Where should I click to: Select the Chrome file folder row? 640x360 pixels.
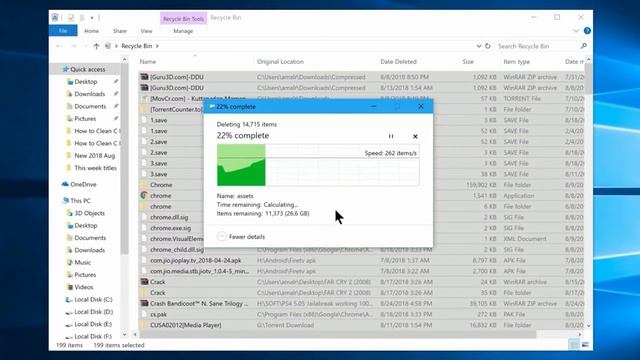click(x=361, y=185)
